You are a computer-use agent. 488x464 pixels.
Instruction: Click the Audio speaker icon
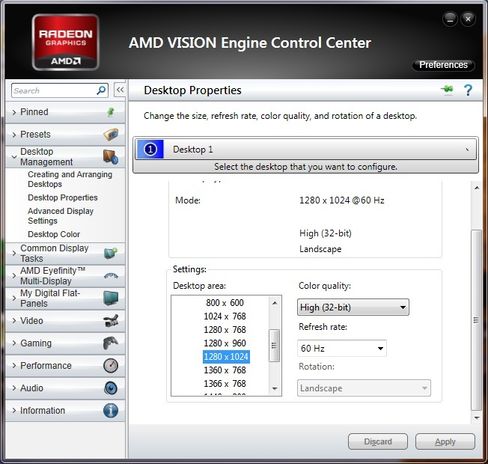(x=111, y=388)
